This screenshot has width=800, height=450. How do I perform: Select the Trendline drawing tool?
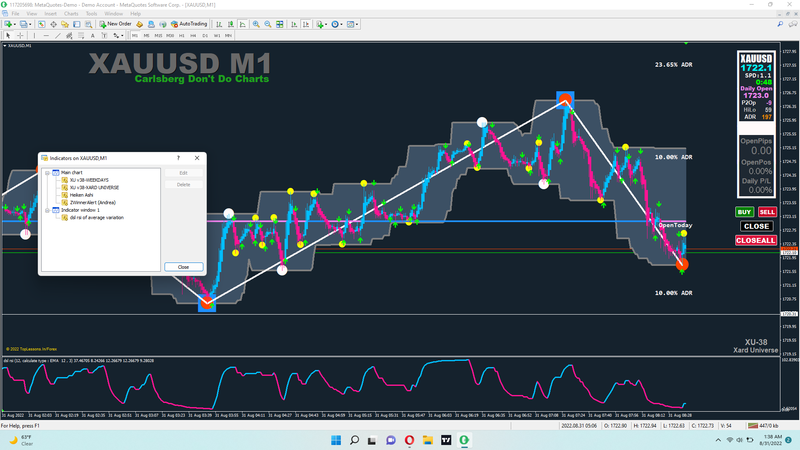58,36
